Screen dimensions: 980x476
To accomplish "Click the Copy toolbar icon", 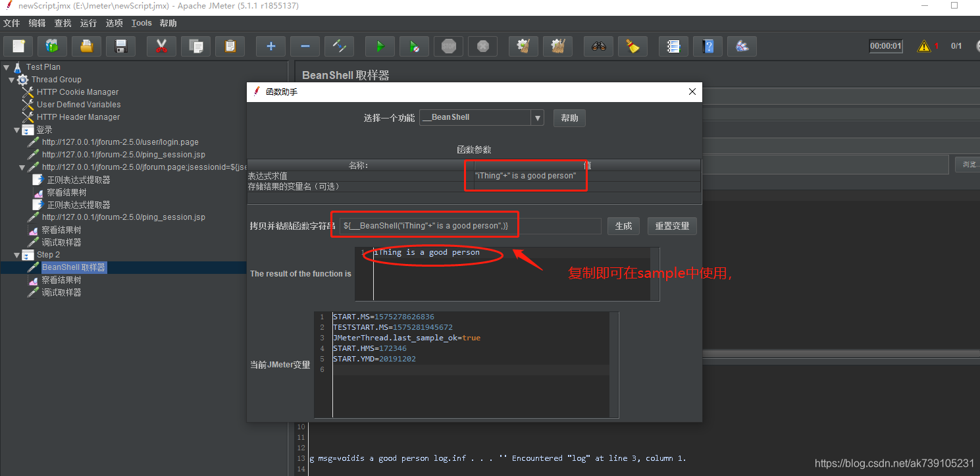I will [195, 46].
